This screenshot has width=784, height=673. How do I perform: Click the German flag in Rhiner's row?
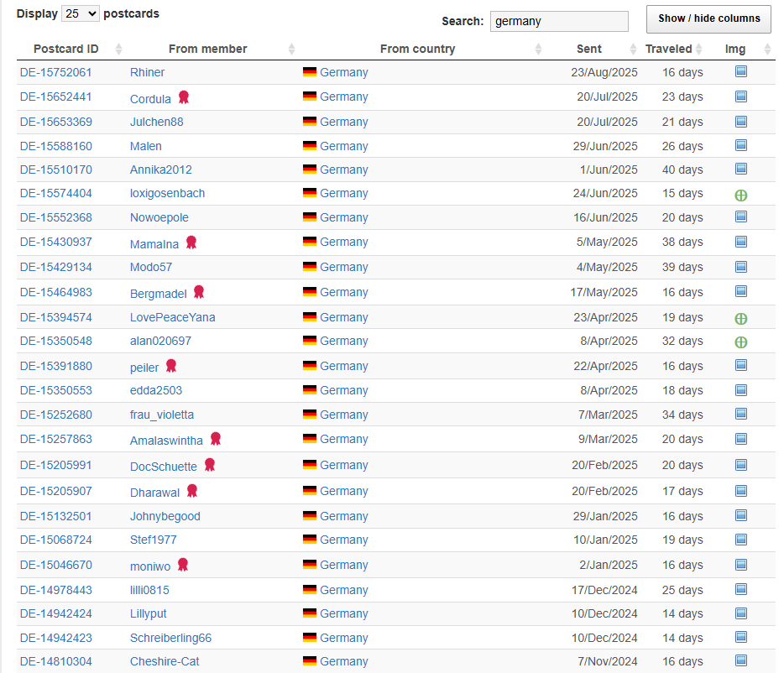[x=310, y=73]
